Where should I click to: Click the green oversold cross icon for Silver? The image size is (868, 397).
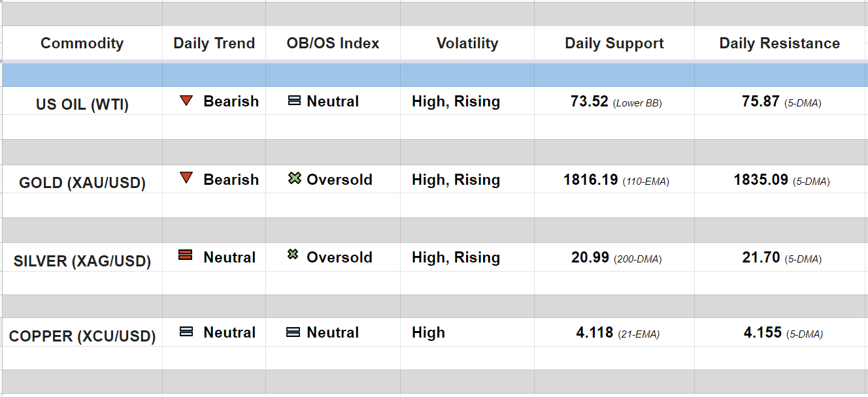tap(293, 255)
